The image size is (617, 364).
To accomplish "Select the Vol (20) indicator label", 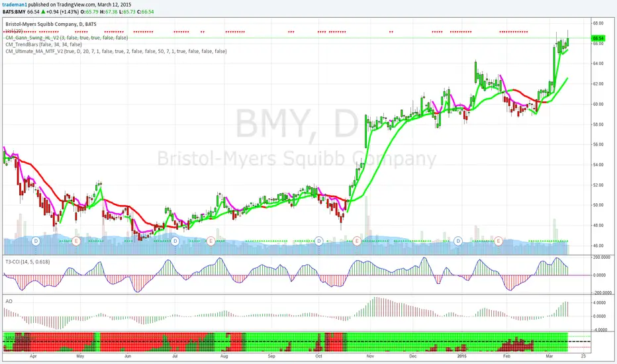I will coord(14,30).
